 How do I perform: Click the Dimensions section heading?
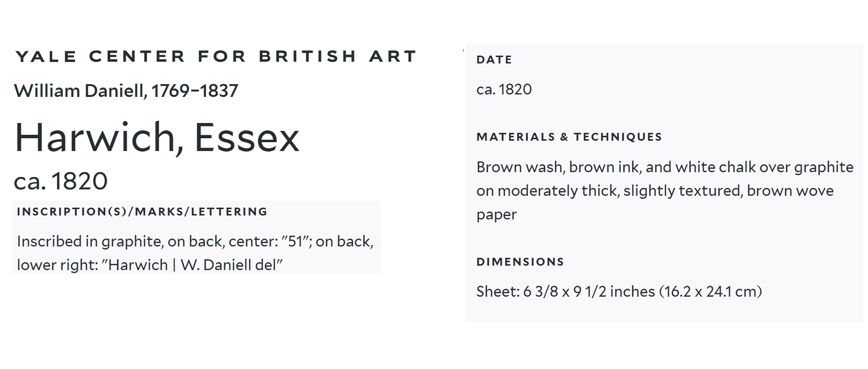[520, 262]
